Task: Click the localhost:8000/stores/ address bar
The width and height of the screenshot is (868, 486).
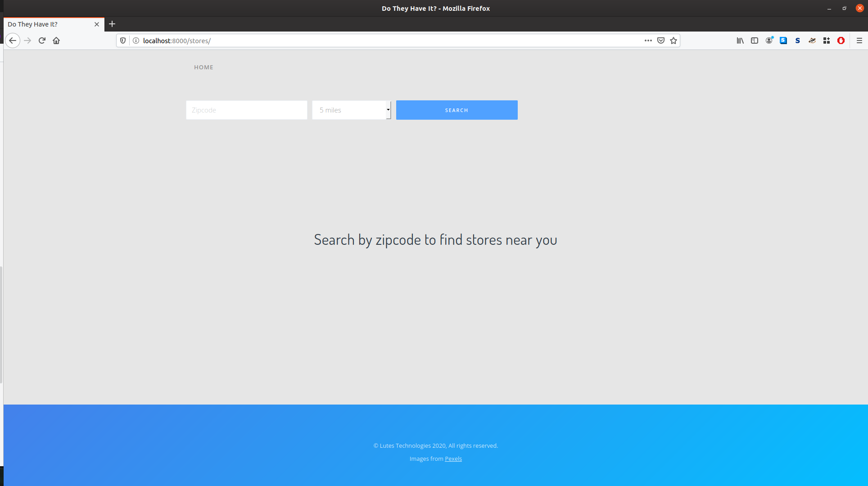Action: point(387,40)
